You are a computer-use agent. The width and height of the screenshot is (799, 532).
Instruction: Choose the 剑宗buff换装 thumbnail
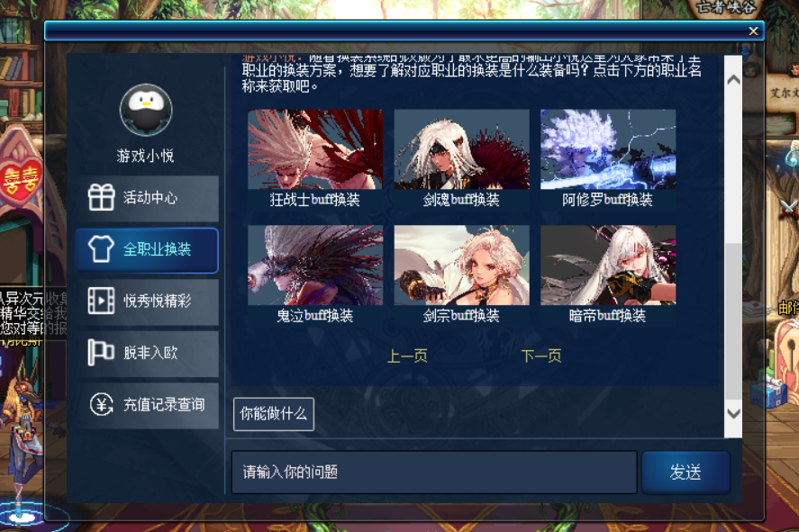pos(462,275)
